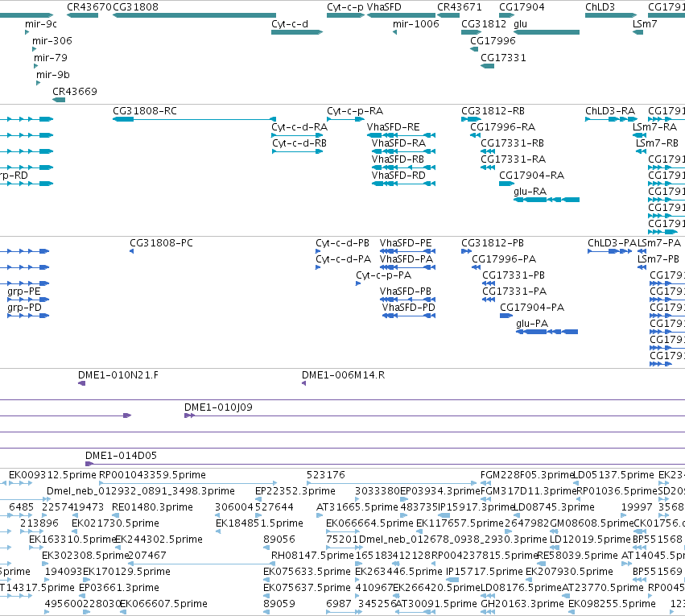The image size is (685, 616).
Task: Click the mir-306 label
Action: pos(52,40)
